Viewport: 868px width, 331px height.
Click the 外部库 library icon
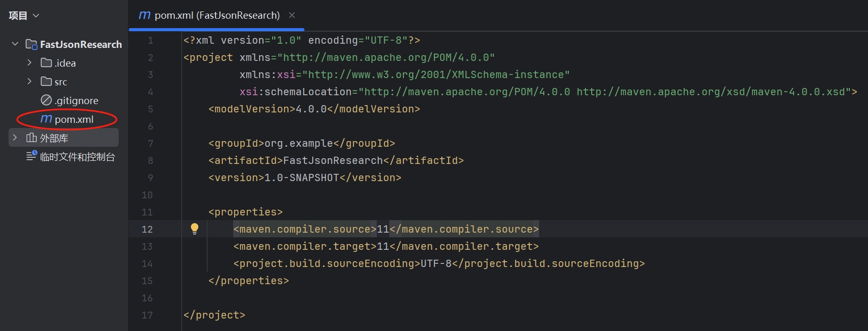31,138
